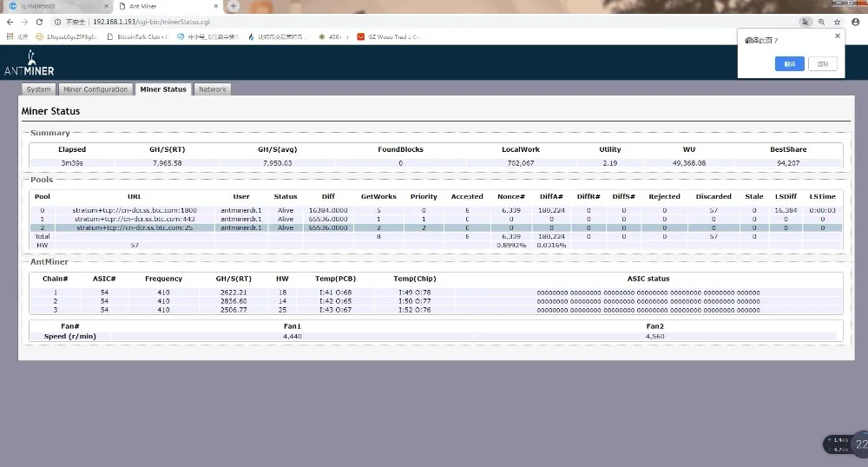Switch to the System tab
868x467 pixels.
(x=38, y=89)
